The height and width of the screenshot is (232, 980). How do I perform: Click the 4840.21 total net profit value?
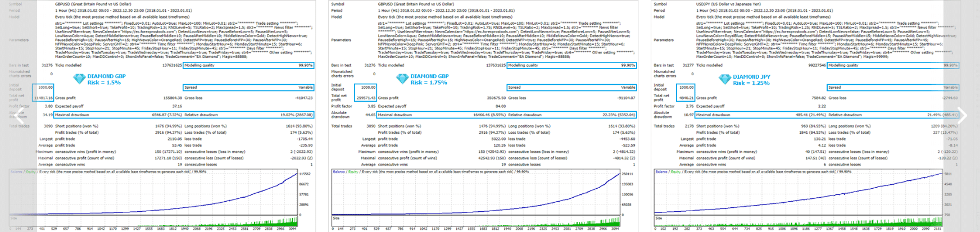click(687, 98)
